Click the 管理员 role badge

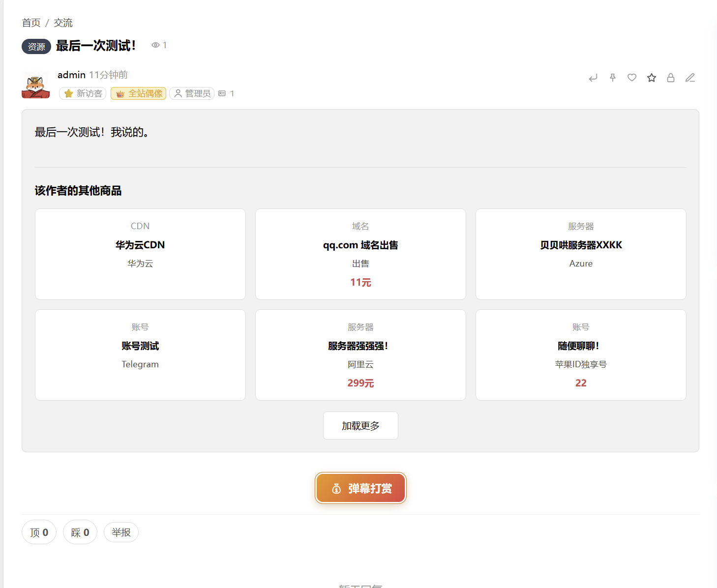(192, 93)
